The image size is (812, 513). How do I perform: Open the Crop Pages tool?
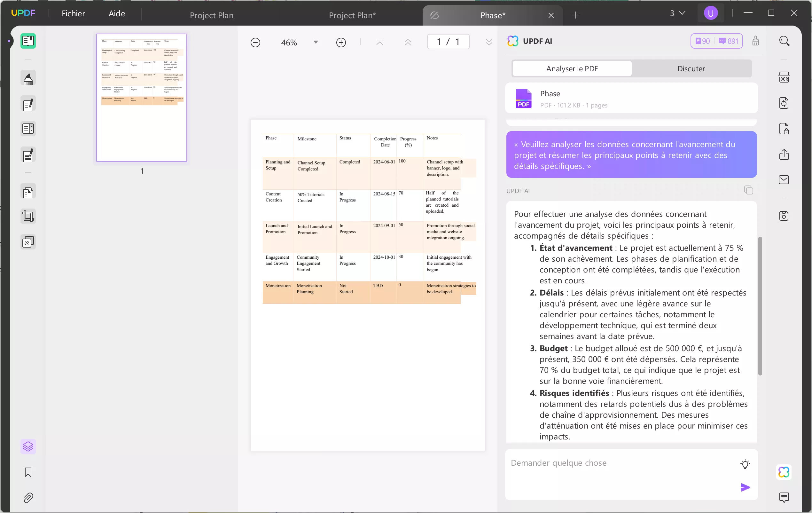click(28, 216)
